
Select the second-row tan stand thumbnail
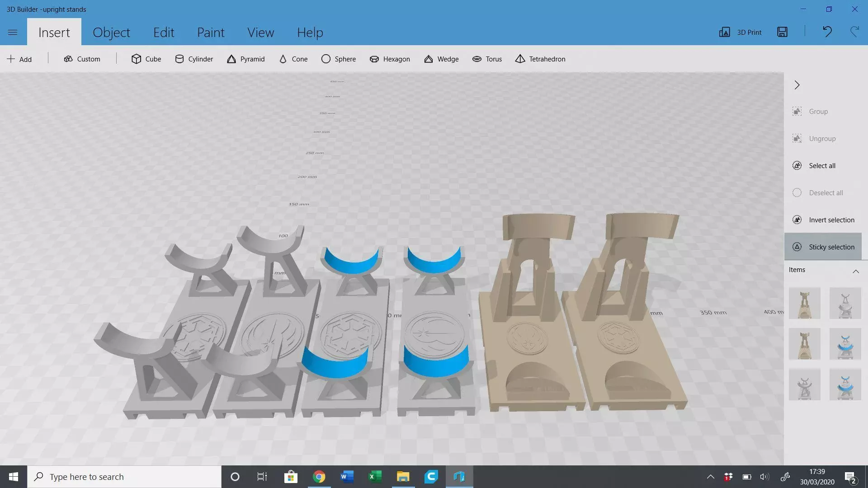(805, 344)
